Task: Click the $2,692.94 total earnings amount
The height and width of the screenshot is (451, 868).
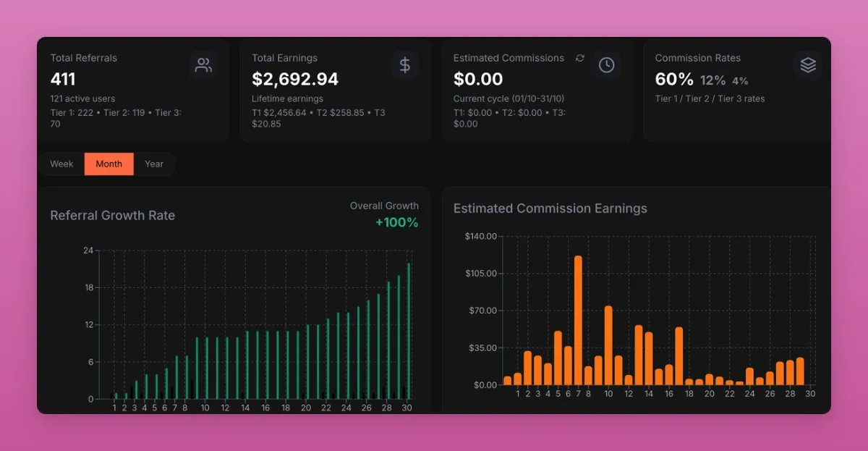Action: [x=295, y=79]
